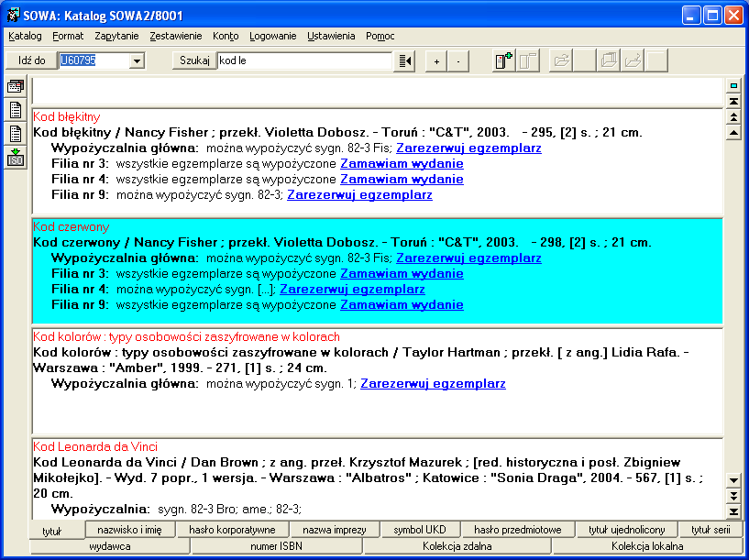Click the plus button in the toolbar
Image resolution: width=749 pixels, height=560 pixels.
point(436,61)
